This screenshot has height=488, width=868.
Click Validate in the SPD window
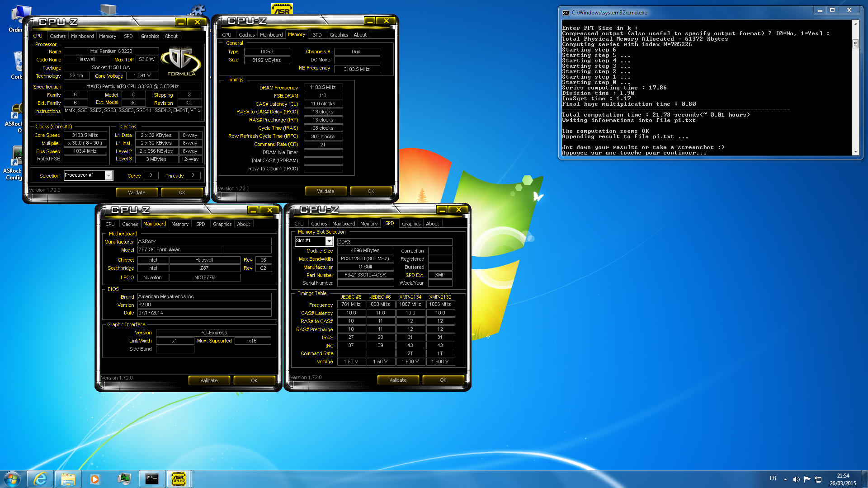click(x=398, y=380)
